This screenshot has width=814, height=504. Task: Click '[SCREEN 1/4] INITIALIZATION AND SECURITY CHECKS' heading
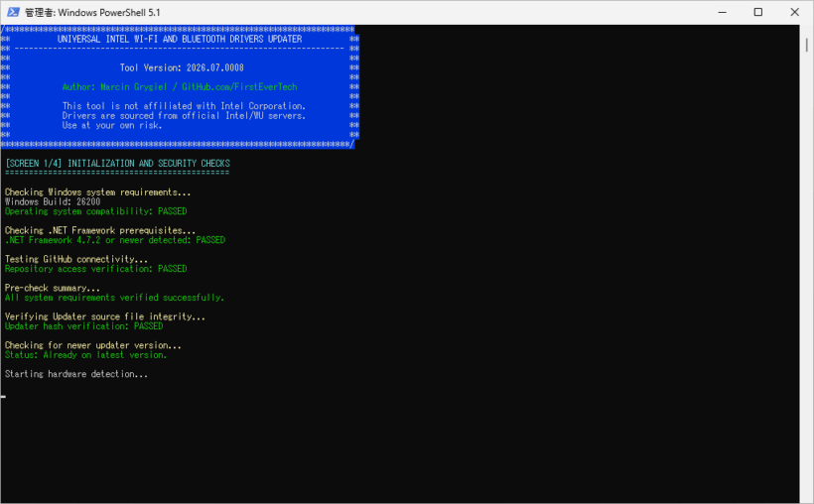click(x=118, y=163)
